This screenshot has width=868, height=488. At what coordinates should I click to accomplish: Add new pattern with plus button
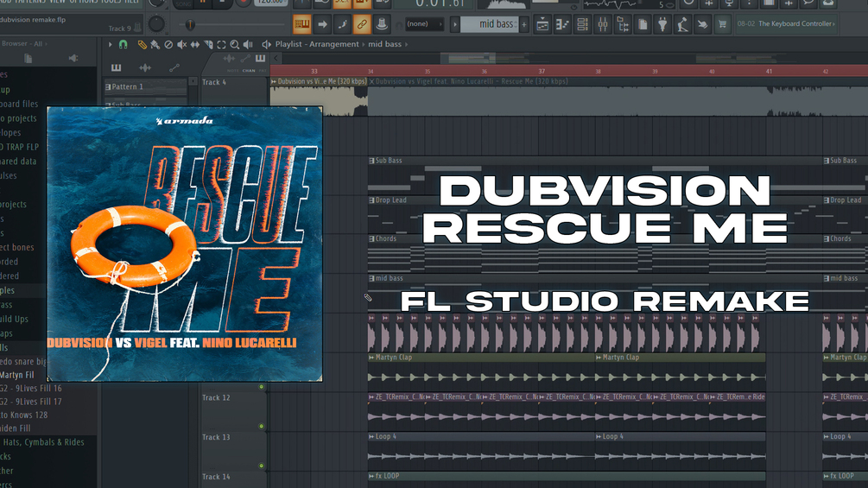click(x=523, y=24)
